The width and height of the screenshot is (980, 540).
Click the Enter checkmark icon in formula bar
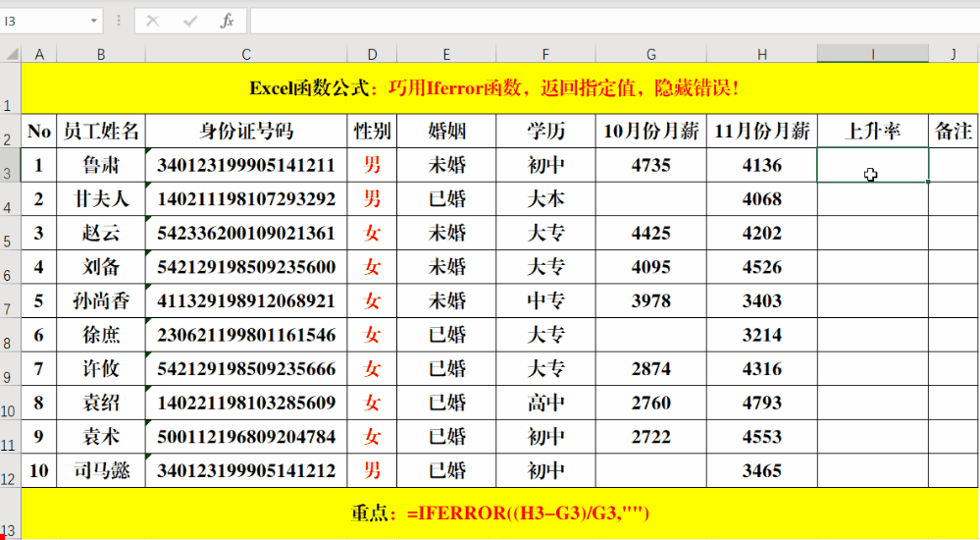point(190,21)
